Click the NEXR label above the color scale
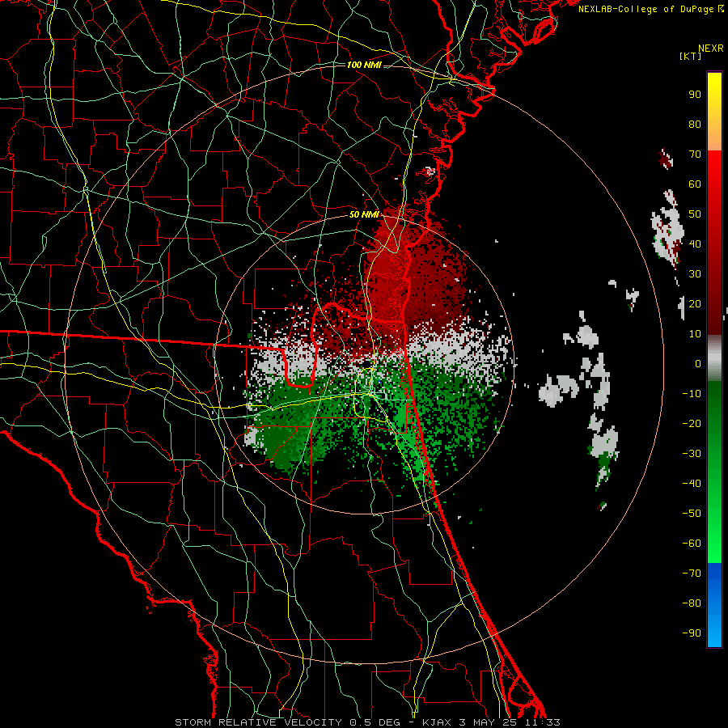728x728 pixels. pyautogui.click(x=710, y=49)
